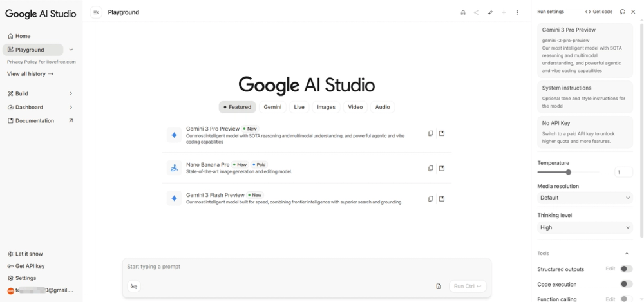This screenshot has height=302, width=644.
Task: Go to Home in sidebar
Action: point(19,36)
